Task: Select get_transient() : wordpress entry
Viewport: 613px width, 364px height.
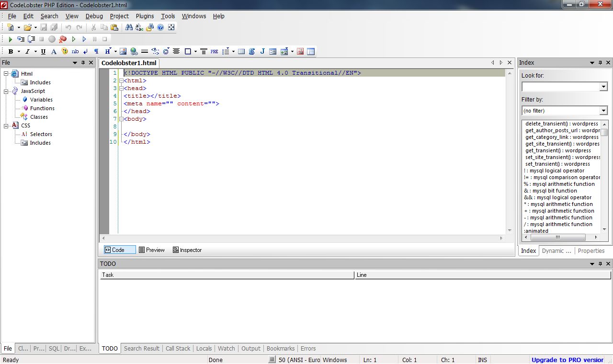Action: coord(558,150)
